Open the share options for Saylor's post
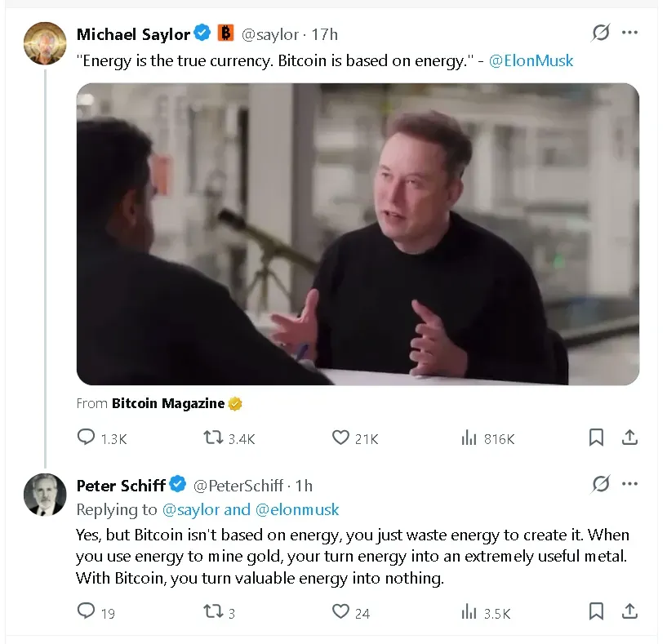The height and width of the screenshot is (644, 667). (629, 437)
